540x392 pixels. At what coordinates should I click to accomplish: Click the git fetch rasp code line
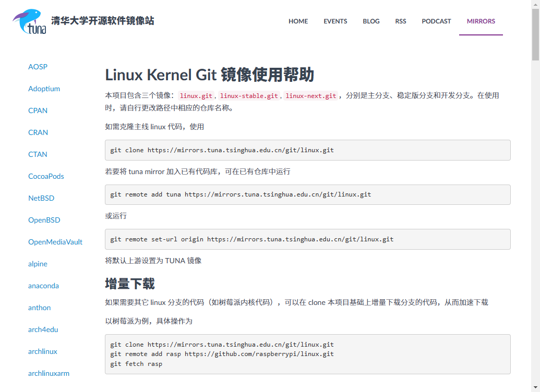[x=136, y=364]
